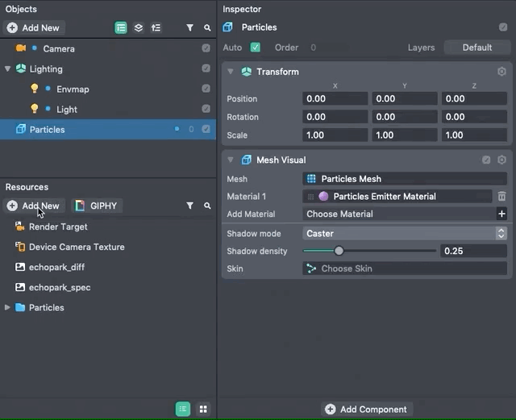Viewport: 516px width, 420px height.
Task: Click Add New in Resources panel
Action: 34,206
